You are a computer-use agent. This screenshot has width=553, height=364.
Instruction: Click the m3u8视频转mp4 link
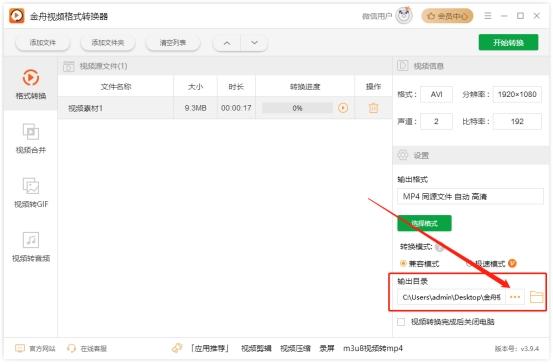tap(373, 349)
